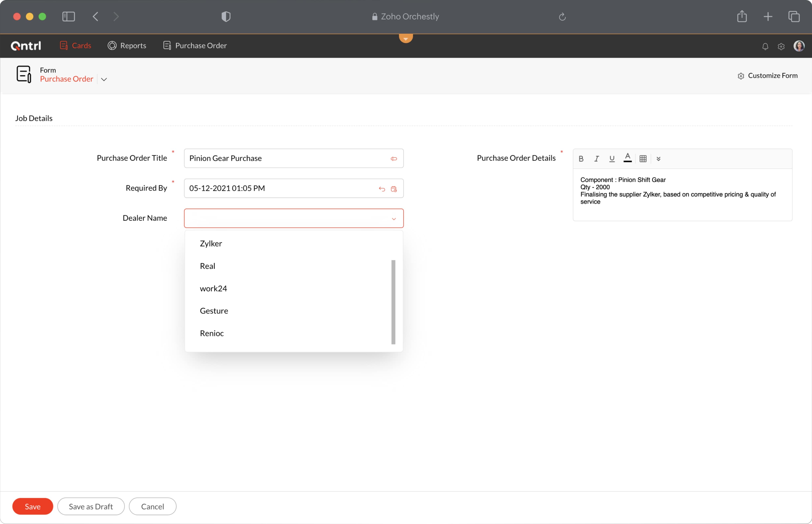Toggle underline formatting
Image resolution: width=812 pixels, height=524 pixels.
coord(612,159)
